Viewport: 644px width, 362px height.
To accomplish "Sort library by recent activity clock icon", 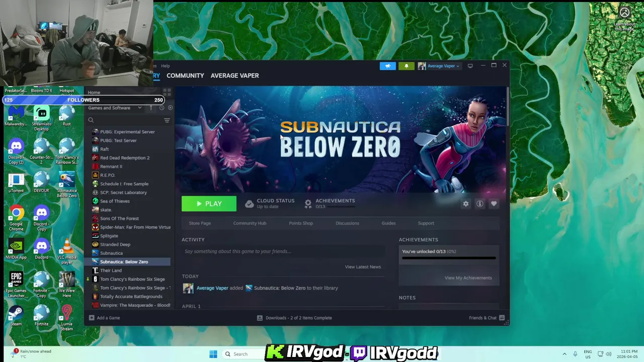I will click(x=162, y=108).
